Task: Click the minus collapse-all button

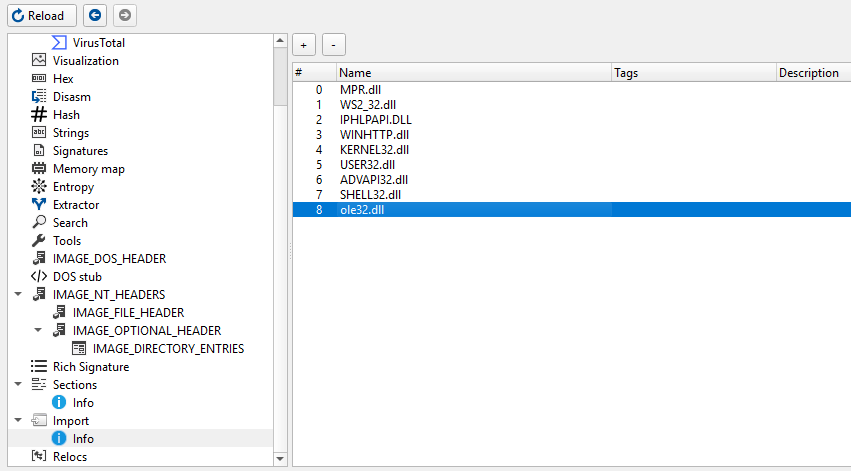Action: click(x=334, y=45)
